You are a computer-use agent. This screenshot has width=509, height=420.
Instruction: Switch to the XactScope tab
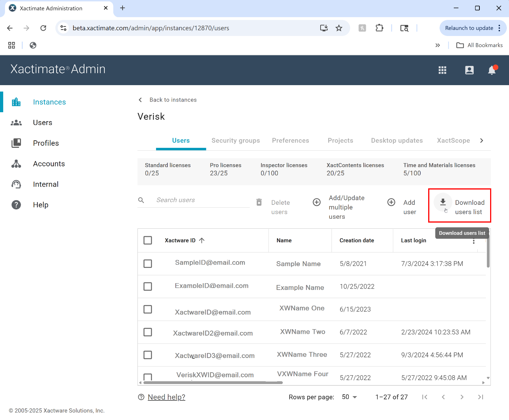point(453,141)
